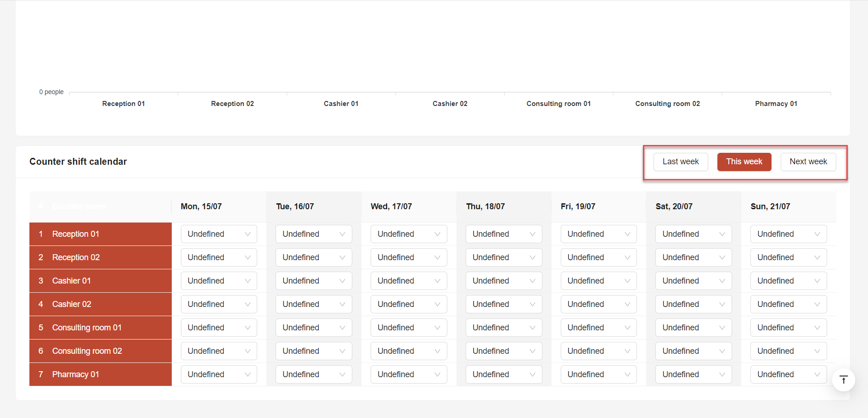
Task: Expand Consulting room 02 Friday dropdown
Action: pos(598,351)
